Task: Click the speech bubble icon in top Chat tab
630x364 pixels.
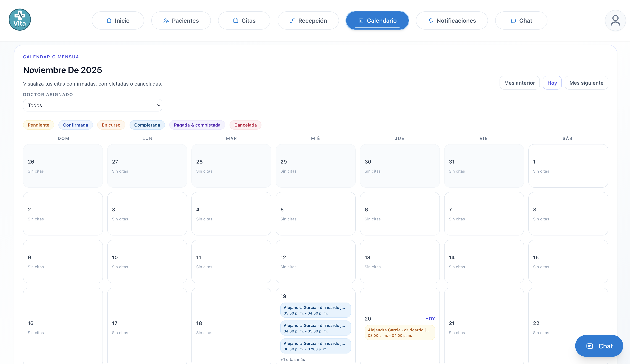Action: [513, 20]
